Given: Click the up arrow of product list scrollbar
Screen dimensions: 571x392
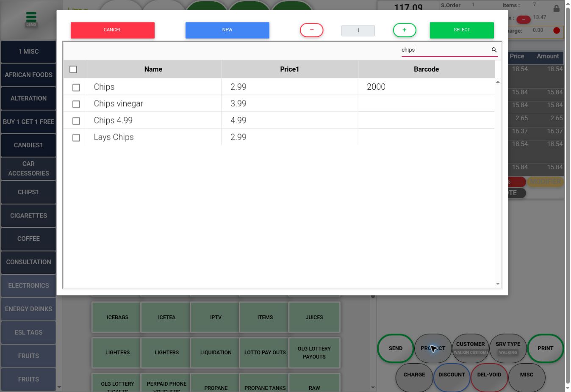Looking at the screenshot, I should (498, 82).
